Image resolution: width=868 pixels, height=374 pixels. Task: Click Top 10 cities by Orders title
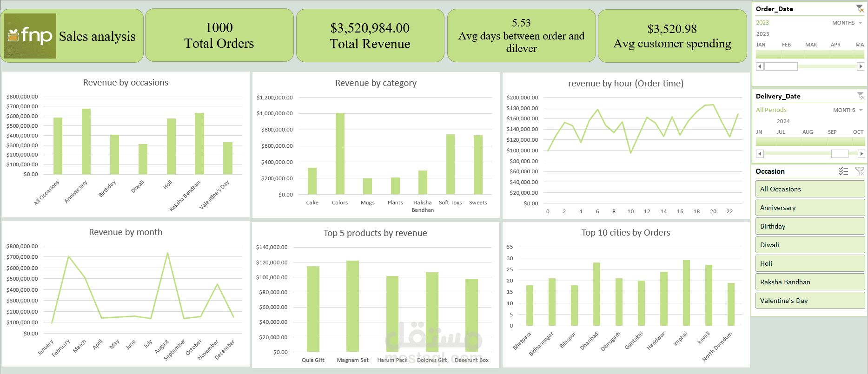(626, 233)
